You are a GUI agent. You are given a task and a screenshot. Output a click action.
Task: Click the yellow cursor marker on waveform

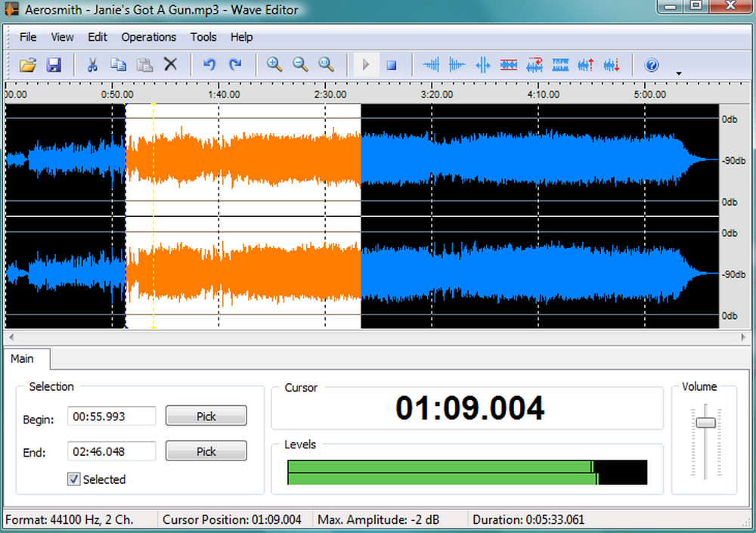153,216
